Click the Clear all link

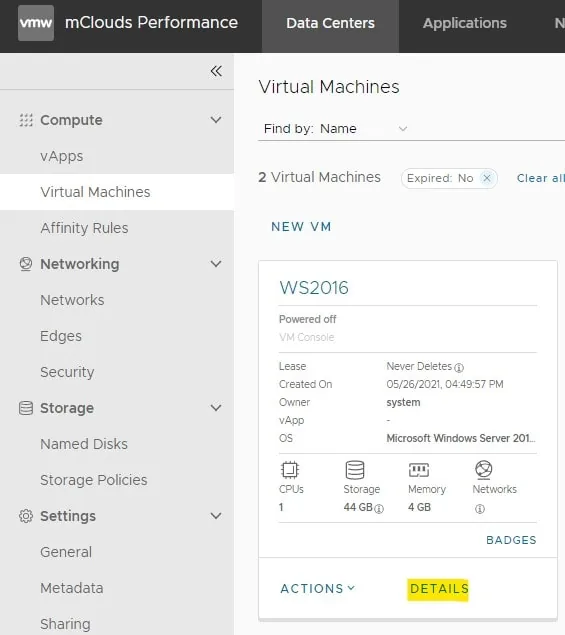point(540,178)
